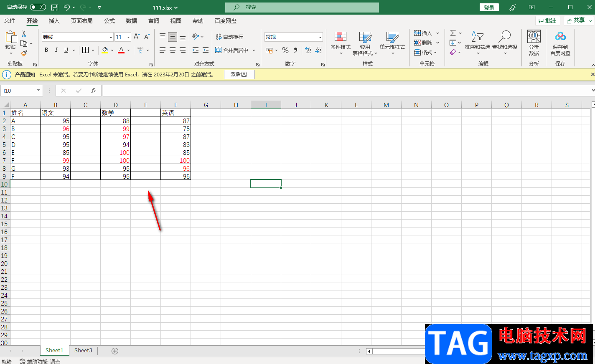
Task: Click the text Orientation icon
Action: click(196, 37)
